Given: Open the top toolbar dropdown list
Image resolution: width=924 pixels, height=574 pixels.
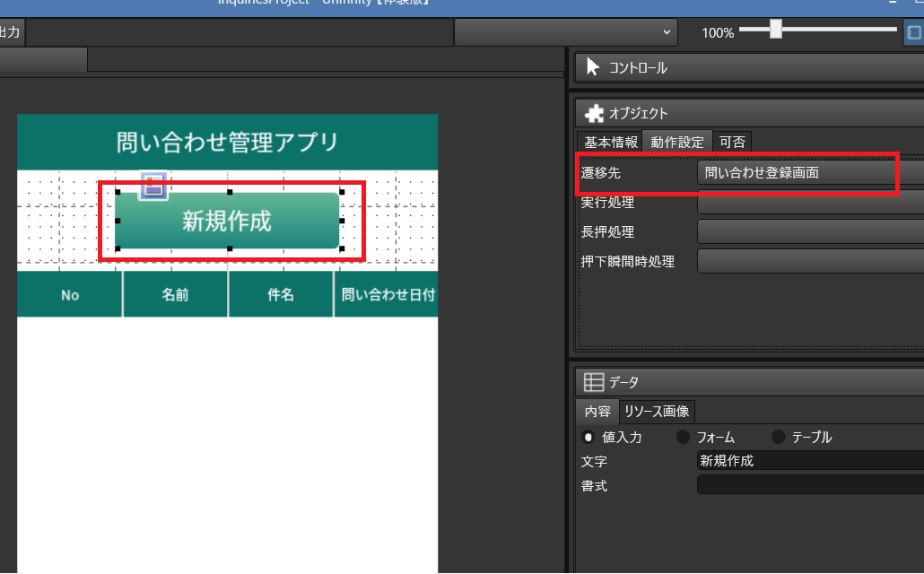Looking at the screenshot, I should (566, 32).
